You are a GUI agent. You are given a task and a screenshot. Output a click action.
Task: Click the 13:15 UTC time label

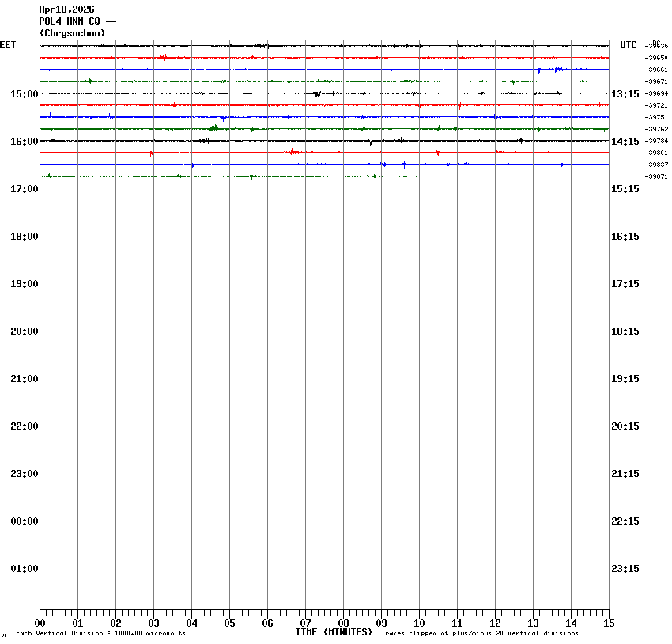point(625,94)
